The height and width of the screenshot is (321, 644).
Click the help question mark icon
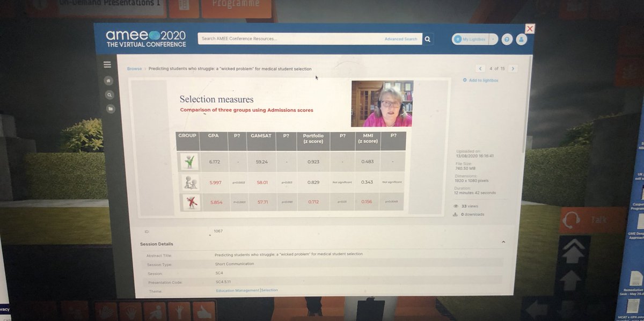click(506, 39)
